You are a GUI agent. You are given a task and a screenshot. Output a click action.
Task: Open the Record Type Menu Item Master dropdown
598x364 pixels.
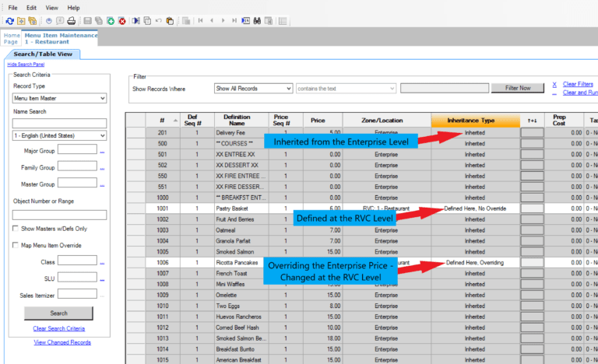coord(59,98)
